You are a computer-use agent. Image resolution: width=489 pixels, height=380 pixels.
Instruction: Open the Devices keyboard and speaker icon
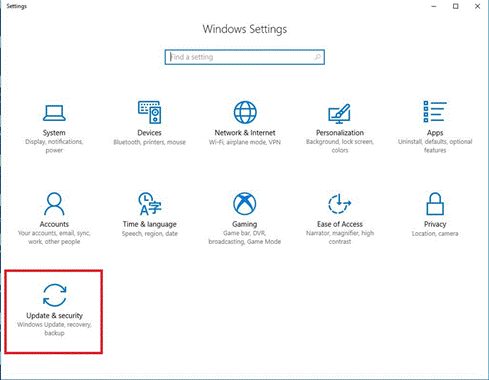[x=149, y=112]
